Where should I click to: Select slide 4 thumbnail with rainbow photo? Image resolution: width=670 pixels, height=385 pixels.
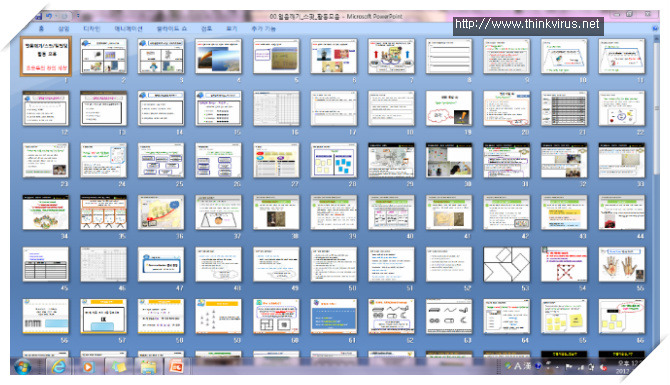pyautogui.click(x=218, y=56)
